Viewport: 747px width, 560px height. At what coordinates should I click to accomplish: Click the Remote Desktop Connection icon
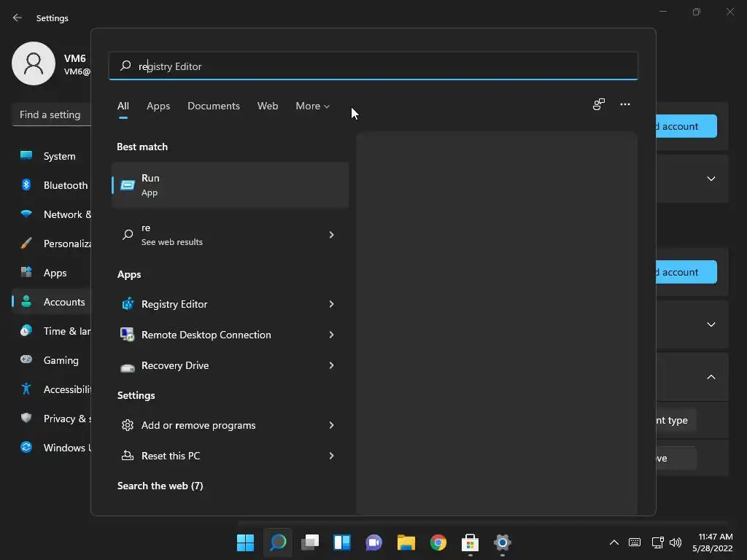(127, 335)
